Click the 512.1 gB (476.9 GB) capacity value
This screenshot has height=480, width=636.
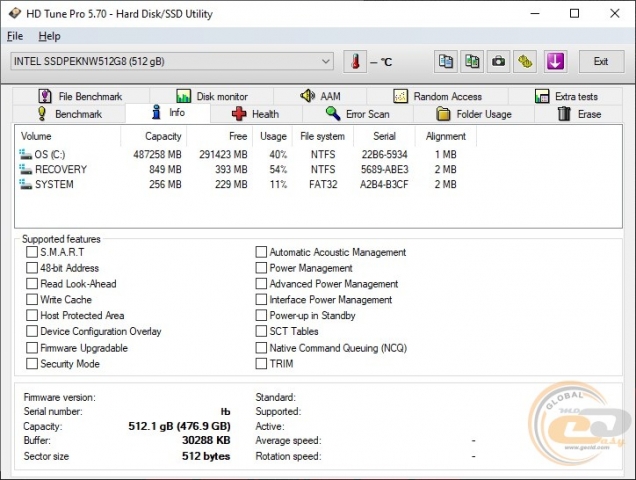pos(179,426)
